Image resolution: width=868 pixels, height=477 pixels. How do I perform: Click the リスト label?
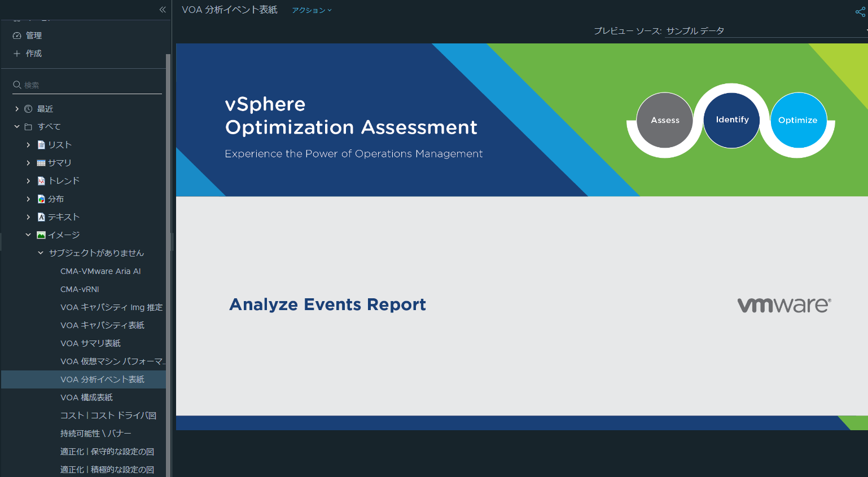point(60,145)
